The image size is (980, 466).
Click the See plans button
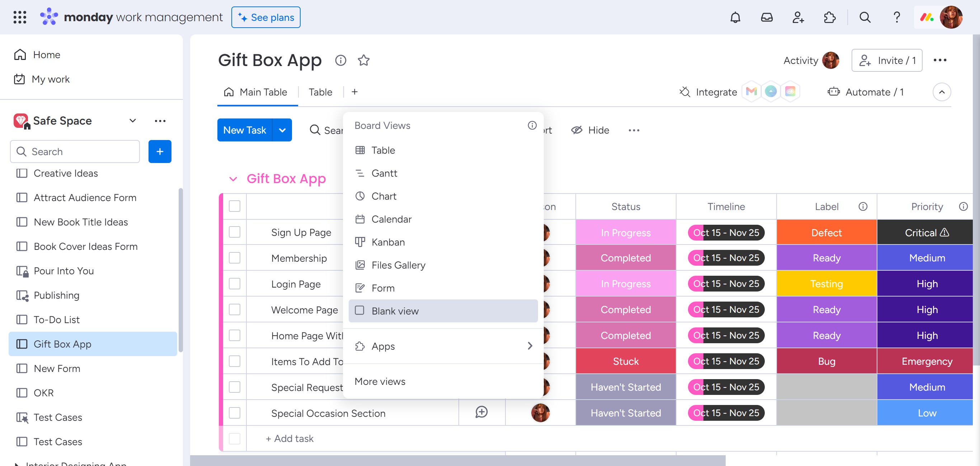(265, 18)
